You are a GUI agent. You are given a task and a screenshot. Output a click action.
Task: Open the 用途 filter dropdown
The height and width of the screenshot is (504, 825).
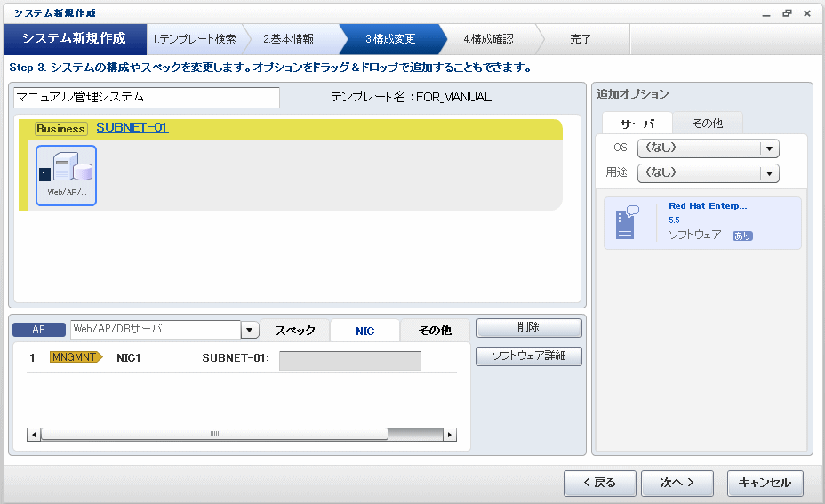(769, 173)
